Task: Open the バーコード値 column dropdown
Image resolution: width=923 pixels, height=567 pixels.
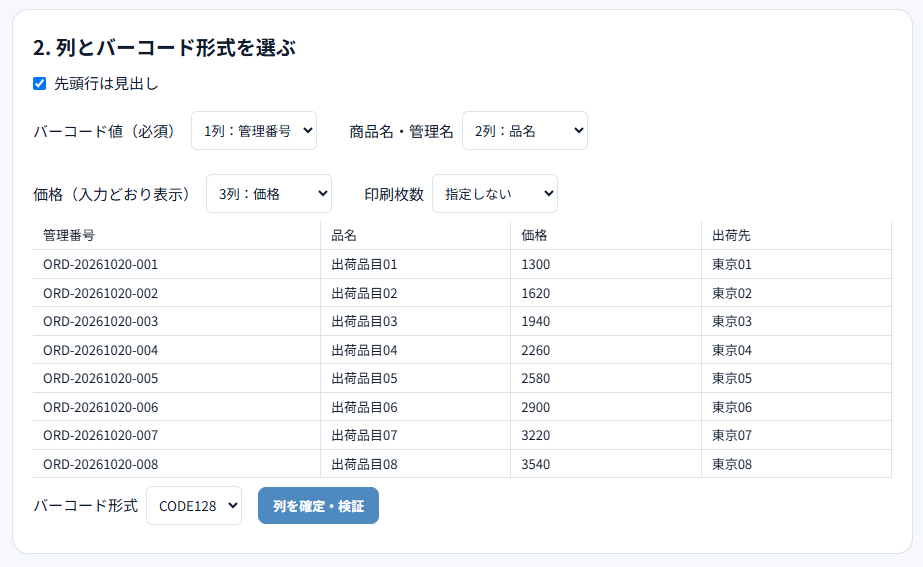Action: tap(254, 131)
